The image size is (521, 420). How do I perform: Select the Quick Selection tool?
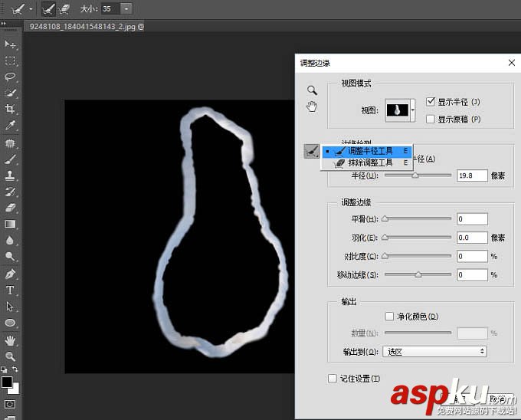(x=10, y=93)
